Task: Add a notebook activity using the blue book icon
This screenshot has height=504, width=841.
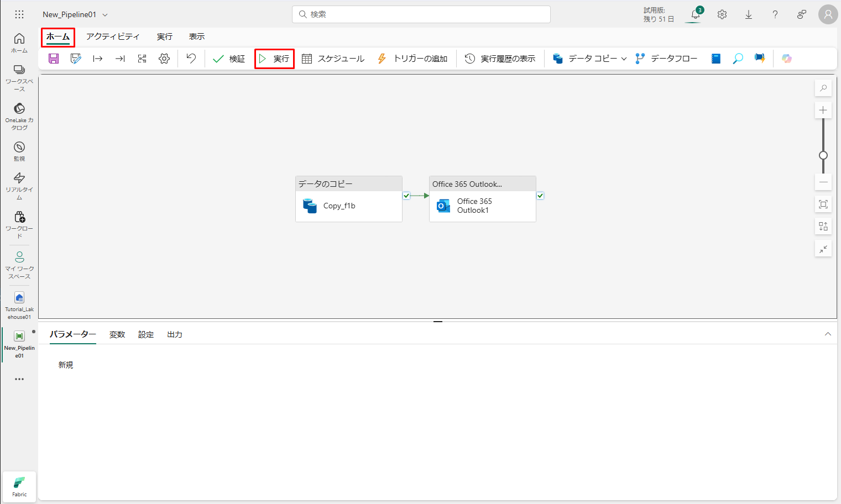Action: pyautogui.click(x=716, y=59)
